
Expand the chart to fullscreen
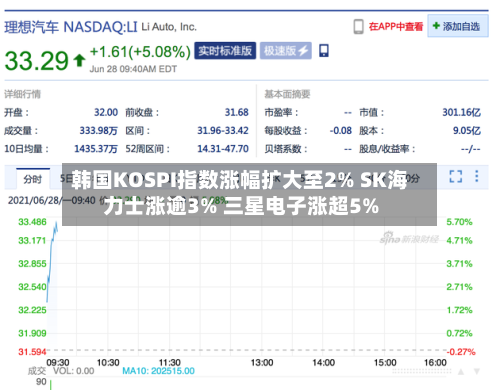[456, 176]
